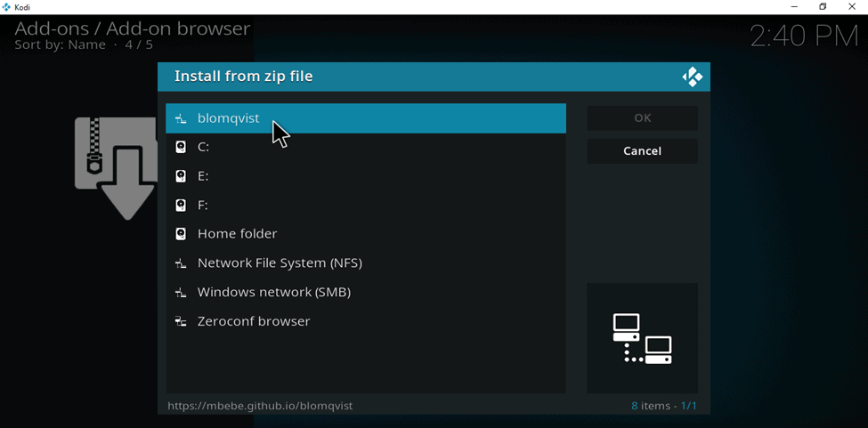This screenshot has width=868, height=428.
Task: Click the Zeroconf browser icon
Action: (x=181, y=320)
